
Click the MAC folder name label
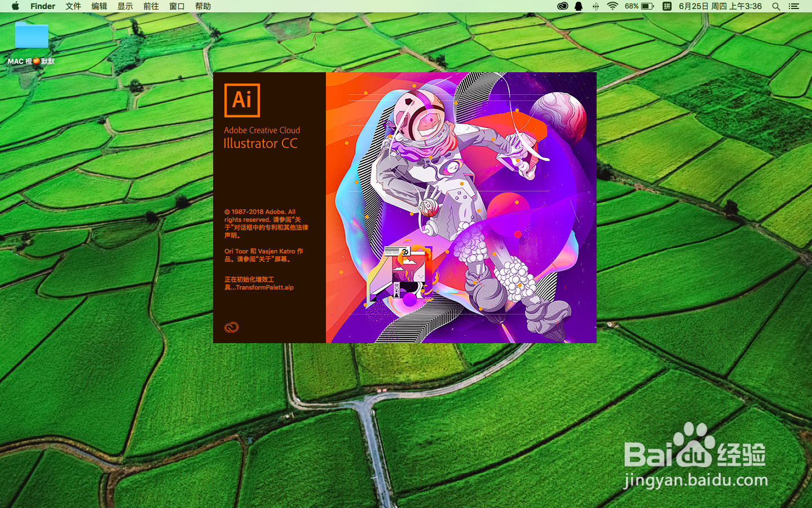32,61
